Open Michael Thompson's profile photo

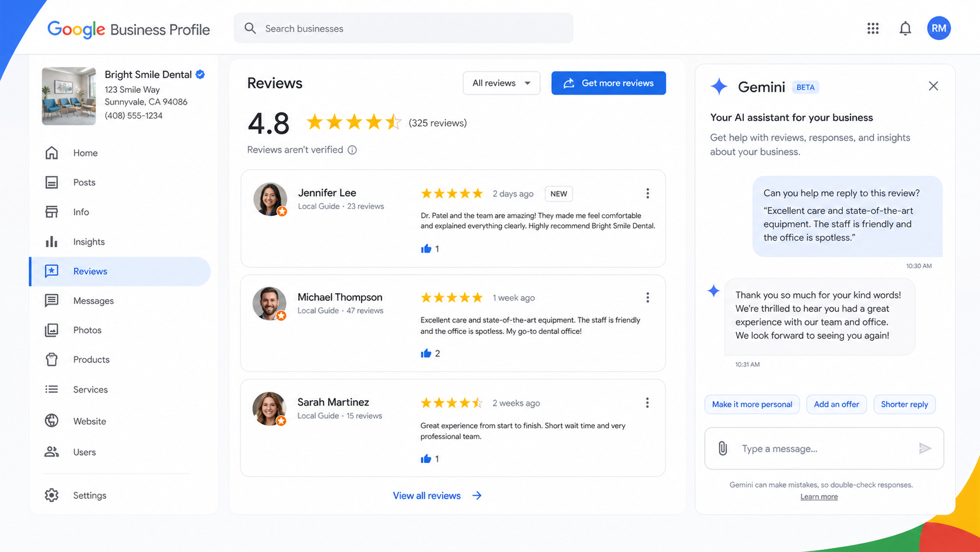pyautogui.click(x=270, y=304)
